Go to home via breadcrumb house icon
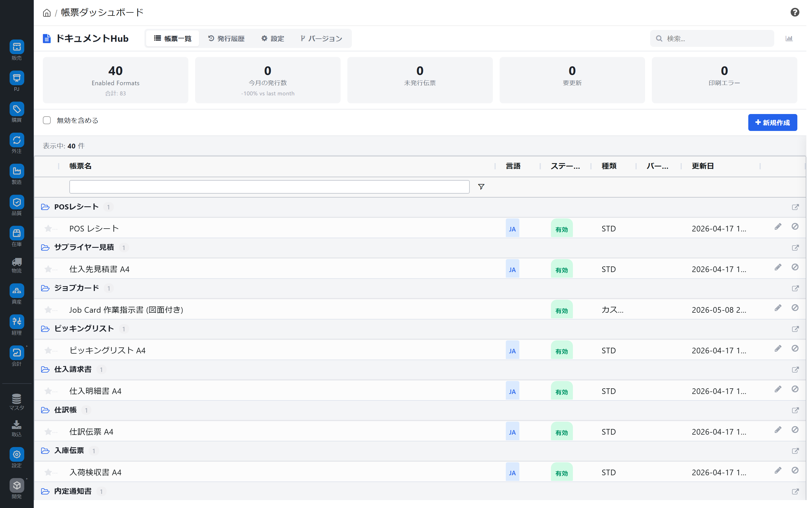Image resolution: width=812 pixels, height=508 pixels. [47, 13]
